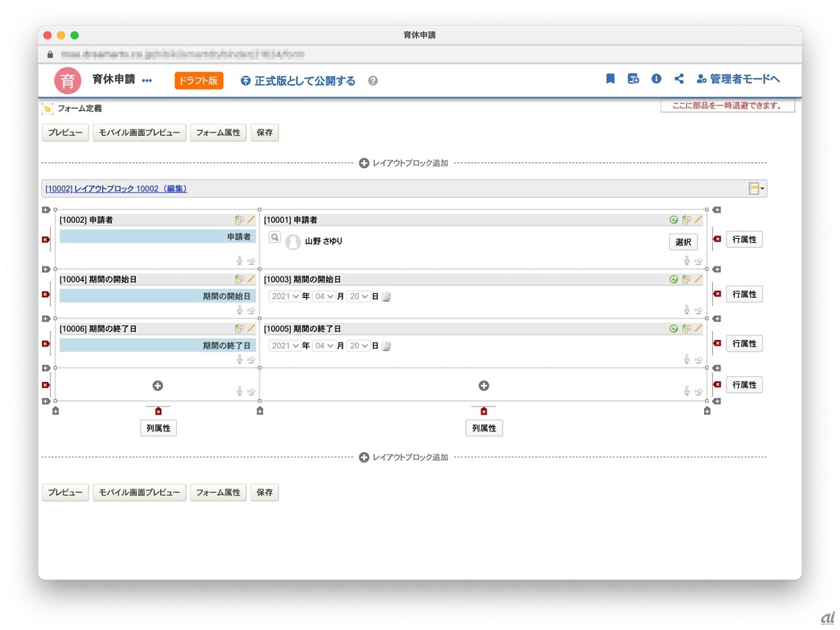The image size is (840, 630).
Task: Click the share icon in the header
Action: click(x=679, y=79)
